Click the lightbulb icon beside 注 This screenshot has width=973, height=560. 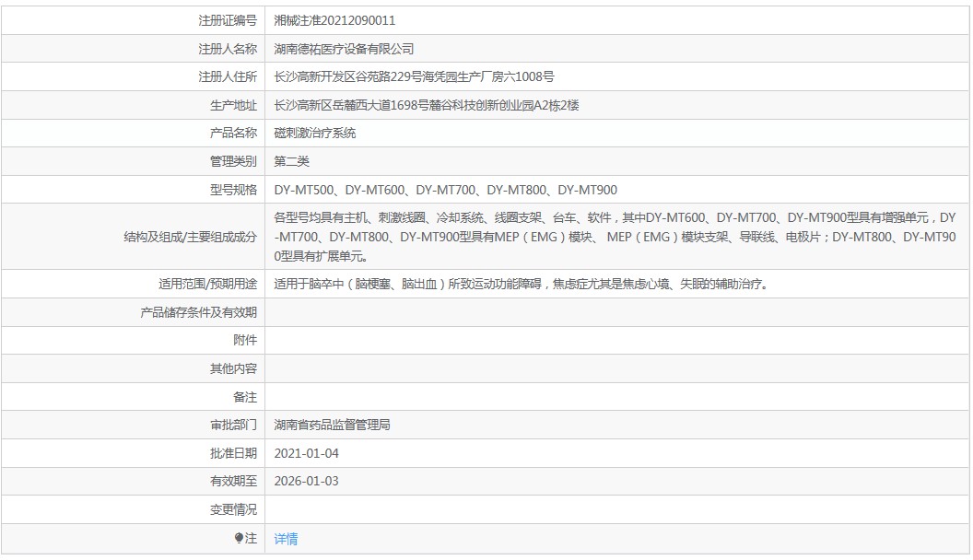239,538
